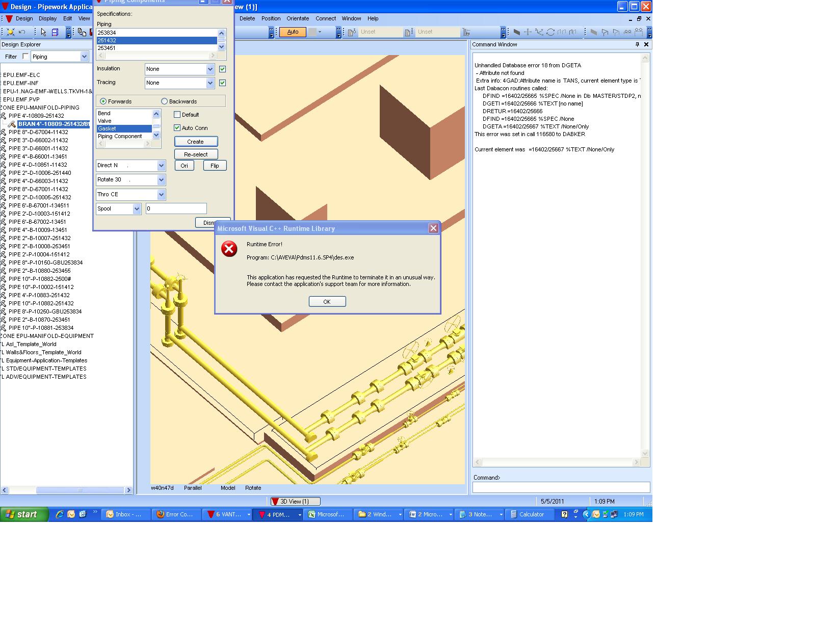Open the Tracing None dropdown
The width and height of the screenshot is (840, 630).
click(x=210, y=83)
